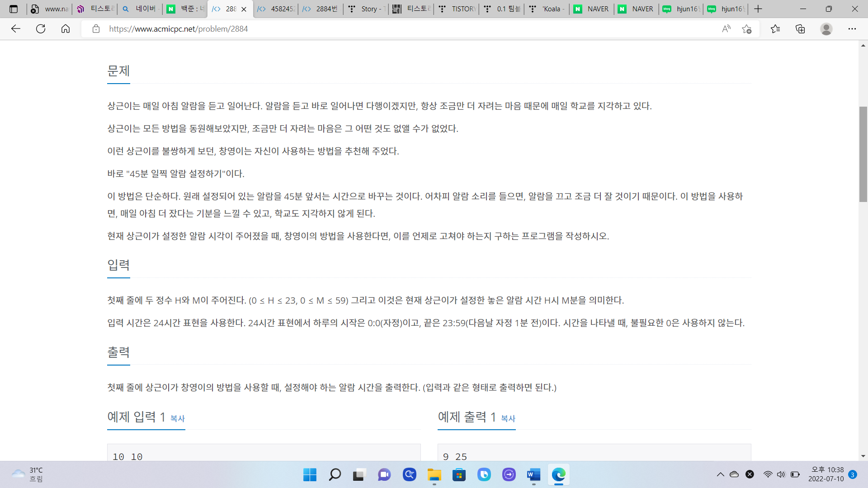
Task: Open the Read aloud icon in address bar
Action: coord(726,29)
